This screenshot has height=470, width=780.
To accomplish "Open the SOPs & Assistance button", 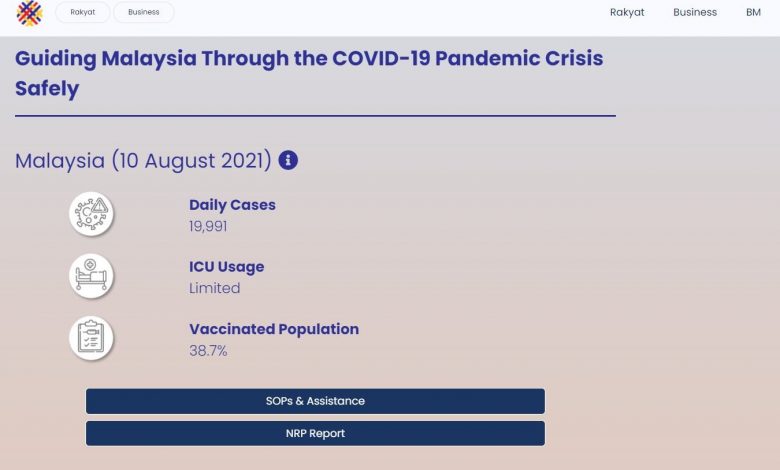I will 315,401.
